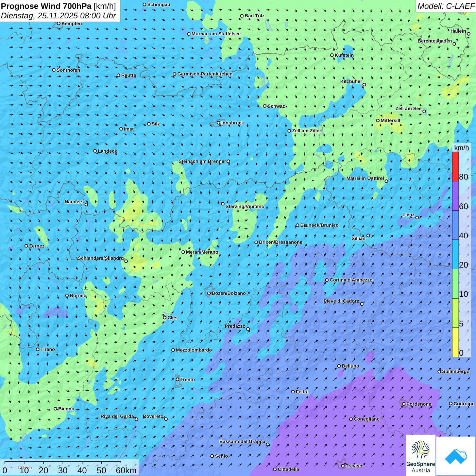Click the 'Kempten' label
This screenshot has width=476, height=476.
tap(71, 23)
